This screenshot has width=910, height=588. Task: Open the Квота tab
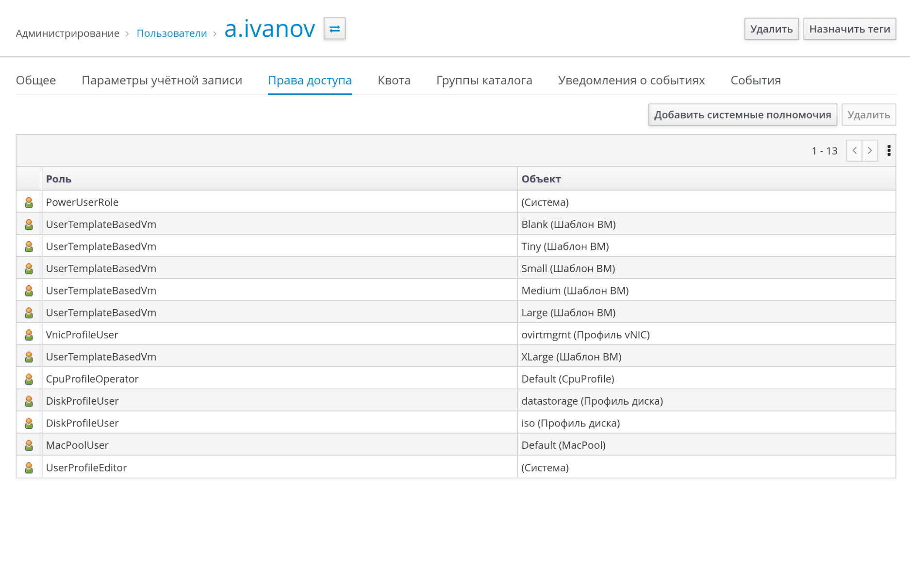click(x=394, y=81)
